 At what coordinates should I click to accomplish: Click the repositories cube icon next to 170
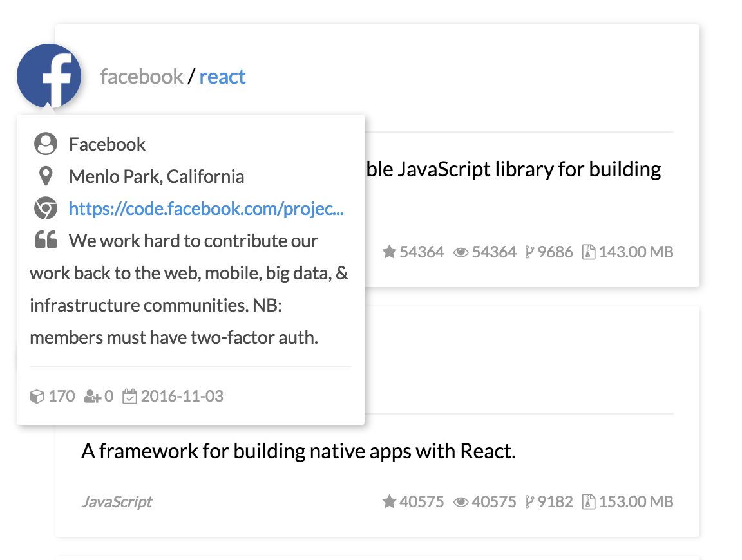(37, 397)
